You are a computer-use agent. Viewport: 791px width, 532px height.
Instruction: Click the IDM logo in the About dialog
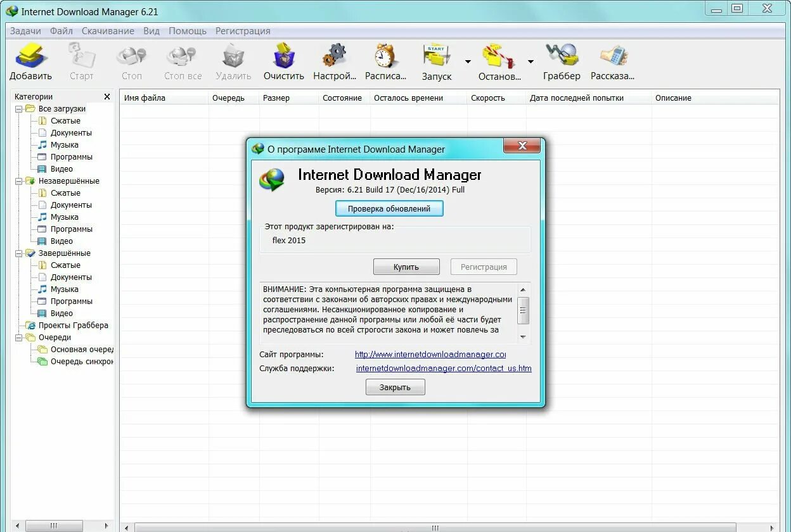272,179
